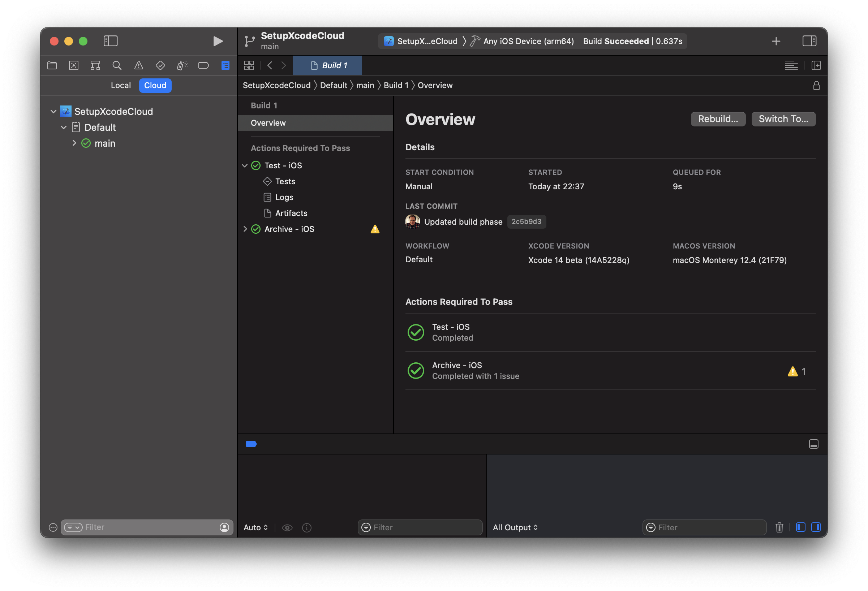Screen dimensions: 868x591
Task: Collapse the Test - iOS action
Action: pyautogui.click(x=245, y=165)
